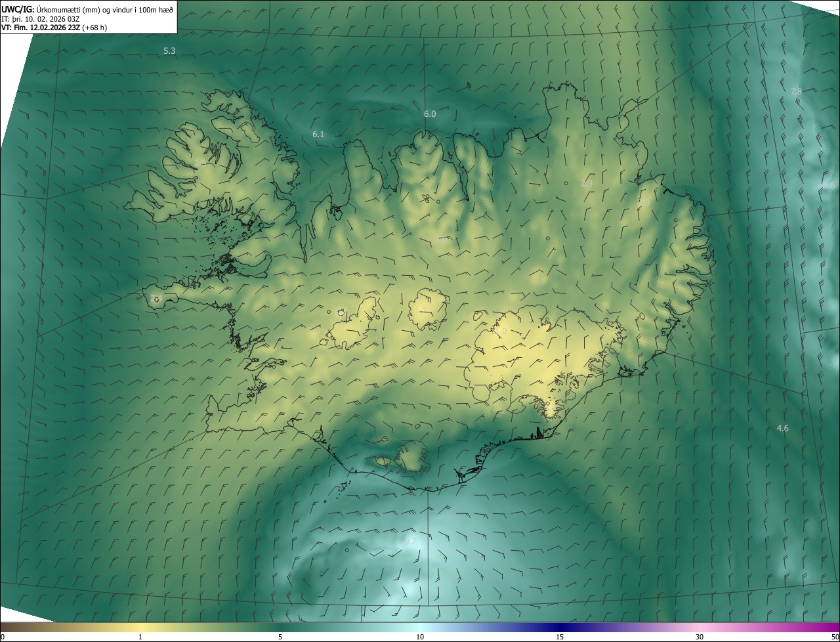Click the 6.1 value label on the map
Screen dimensions: 840x642
pyautogui.click(x=318, y=134)
